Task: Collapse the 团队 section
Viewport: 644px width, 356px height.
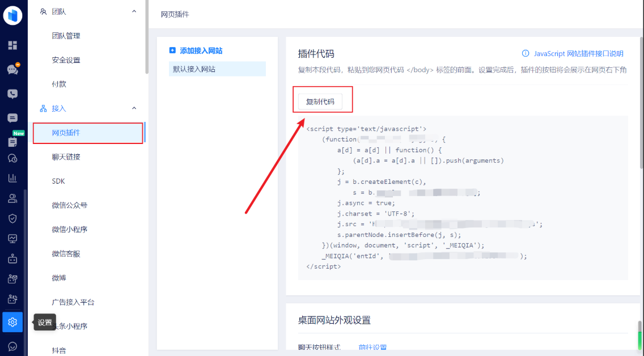Action: tap(134, 11)
